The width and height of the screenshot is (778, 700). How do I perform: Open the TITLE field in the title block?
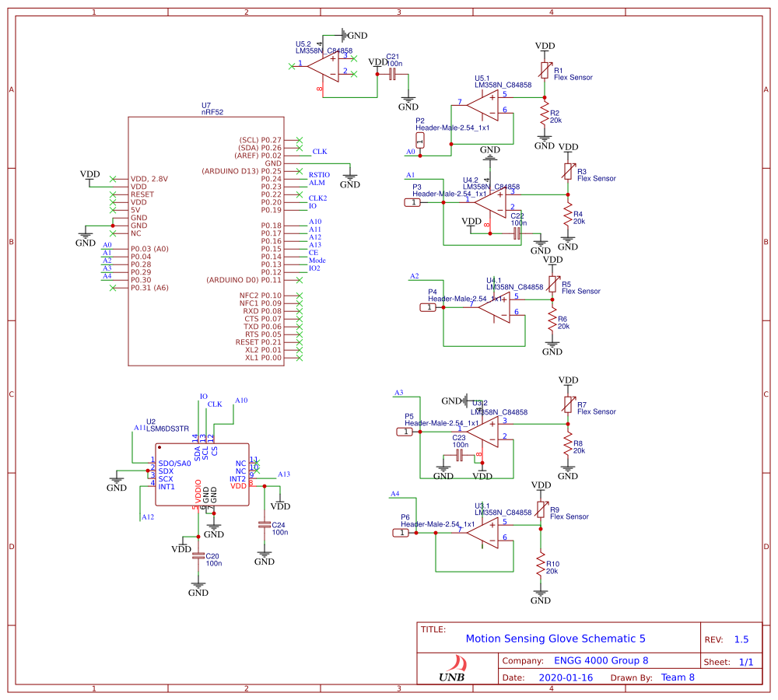click(x=433, y=628)
